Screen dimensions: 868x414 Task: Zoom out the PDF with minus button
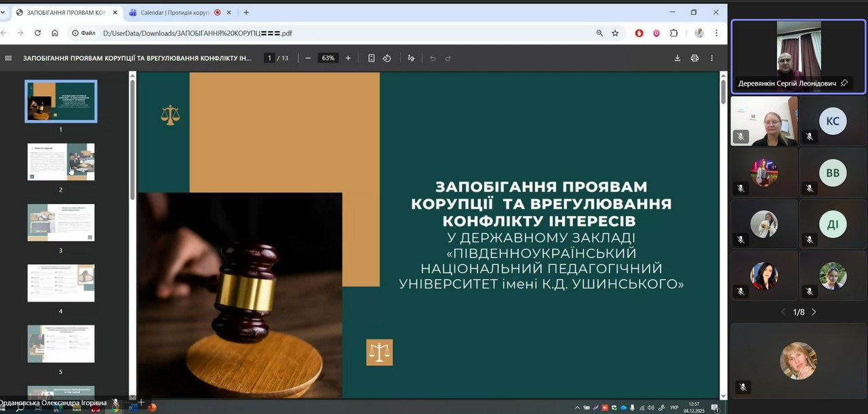pos(308,58)
